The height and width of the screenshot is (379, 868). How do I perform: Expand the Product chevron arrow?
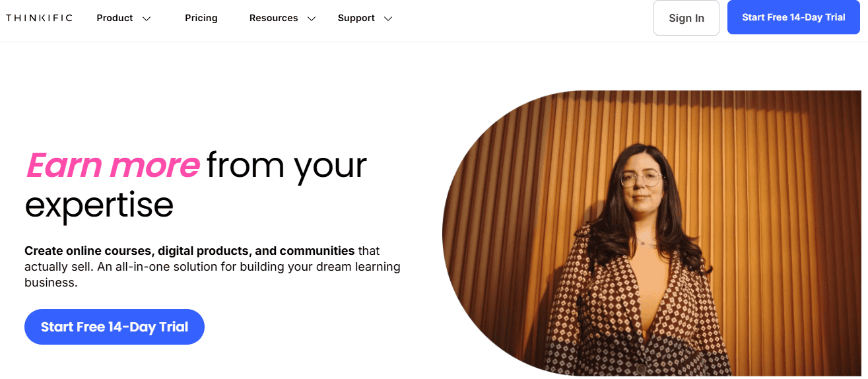click(x=147, y=18)
